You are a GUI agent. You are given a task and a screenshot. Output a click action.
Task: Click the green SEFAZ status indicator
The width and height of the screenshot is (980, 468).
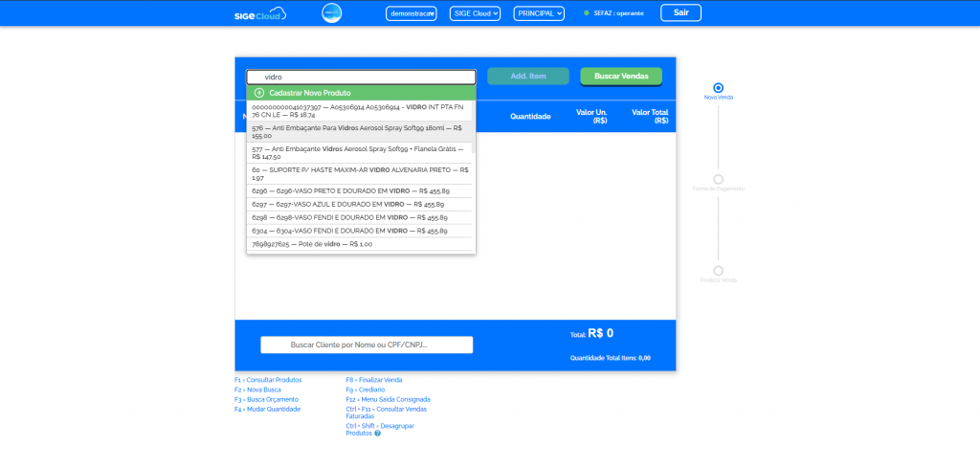(x=587, y=13)
